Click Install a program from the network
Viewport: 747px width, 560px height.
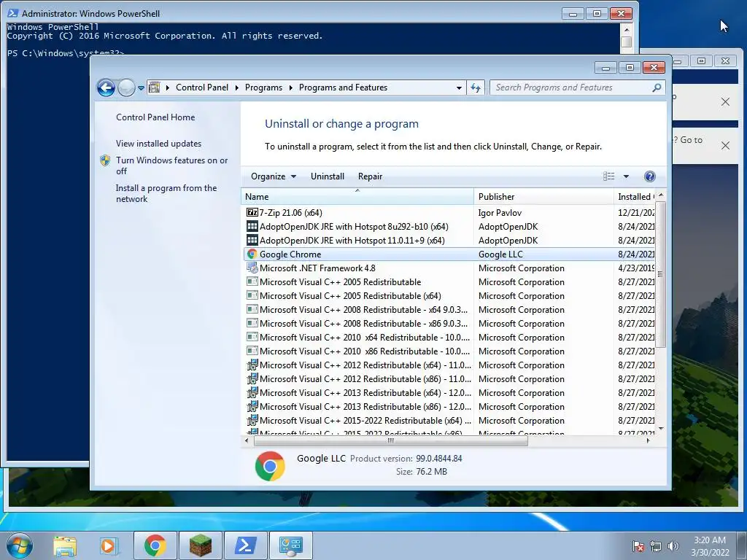166,193
